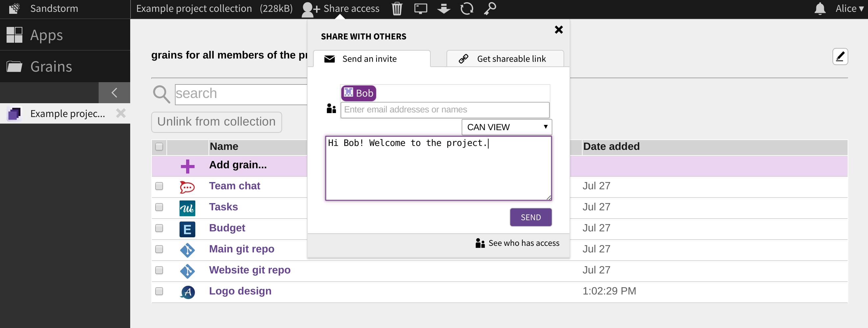Image resolution: width=868 pixels, height=328 pixels.
Task: Open notifications with the bell icon
Action: [x=820, y=9]
